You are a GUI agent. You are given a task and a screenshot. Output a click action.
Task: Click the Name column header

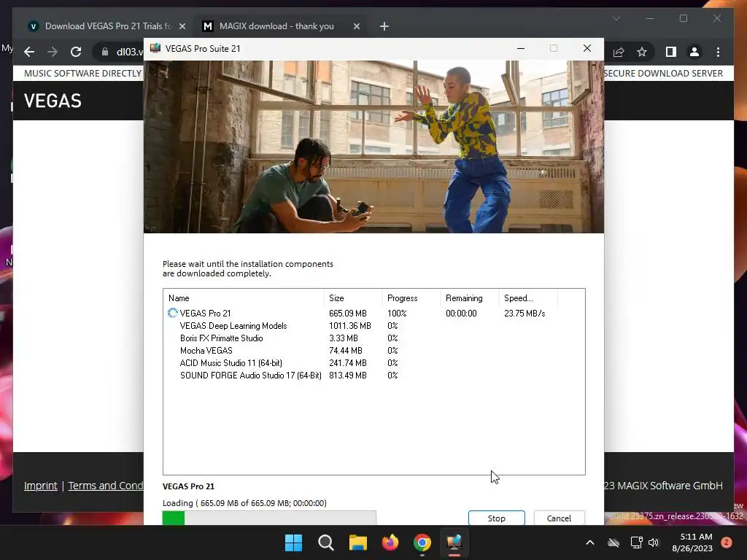244,298
